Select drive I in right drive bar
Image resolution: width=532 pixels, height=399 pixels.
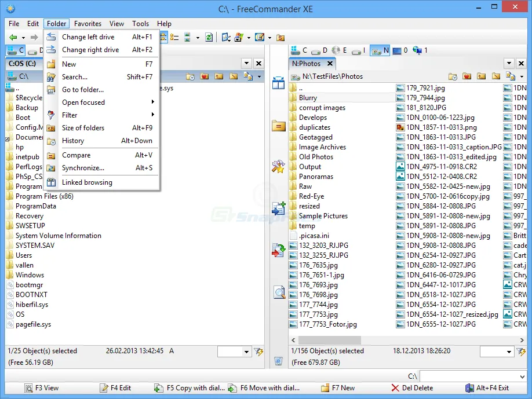point(358,50)
